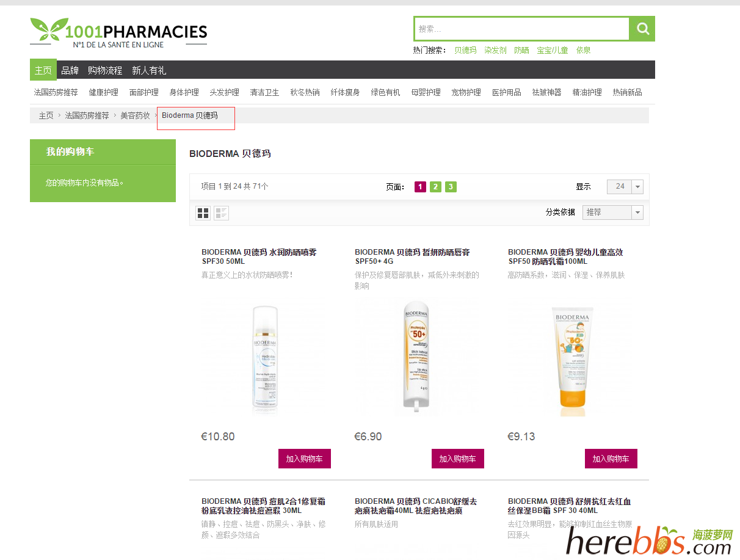Select the 秋冬热销 category
The image size is (740, 560).
(305, 92)
